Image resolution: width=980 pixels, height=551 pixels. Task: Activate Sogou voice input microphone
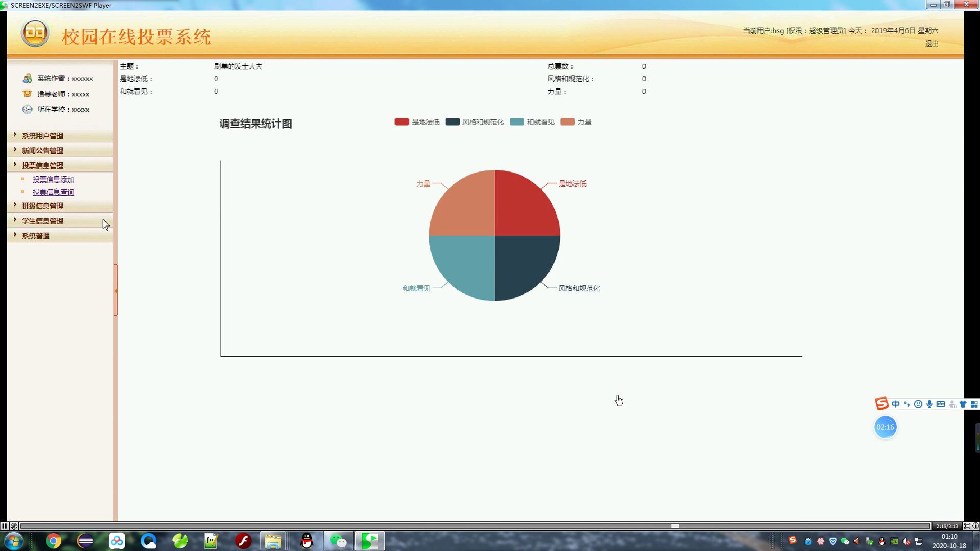[x=929, y=404]
